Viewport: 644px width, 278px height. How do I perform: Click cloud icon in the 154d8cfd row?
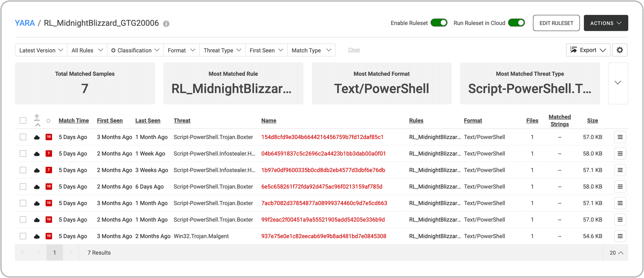[x=37, y=137]
